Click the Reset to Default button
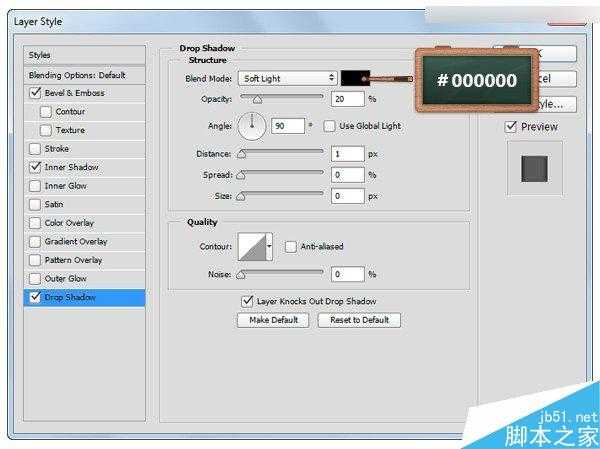Image resolution: width=600 pixels, height=449 pixels. click(x=359, y=320)
